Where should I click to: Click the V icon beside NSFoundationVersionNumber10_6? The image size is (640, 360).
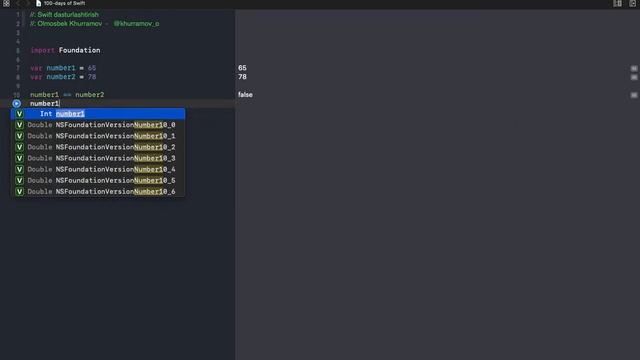tap(19, 191)
